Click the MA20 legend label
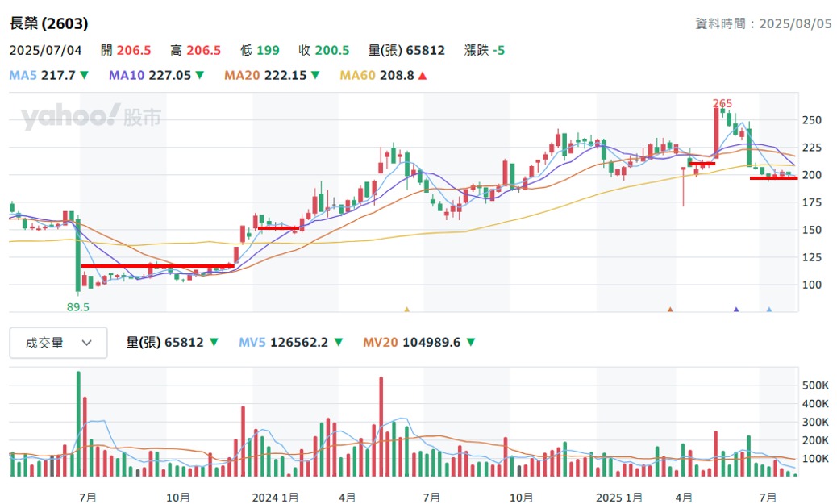Viewport: 837px width, 504px height. coord(242,75)
